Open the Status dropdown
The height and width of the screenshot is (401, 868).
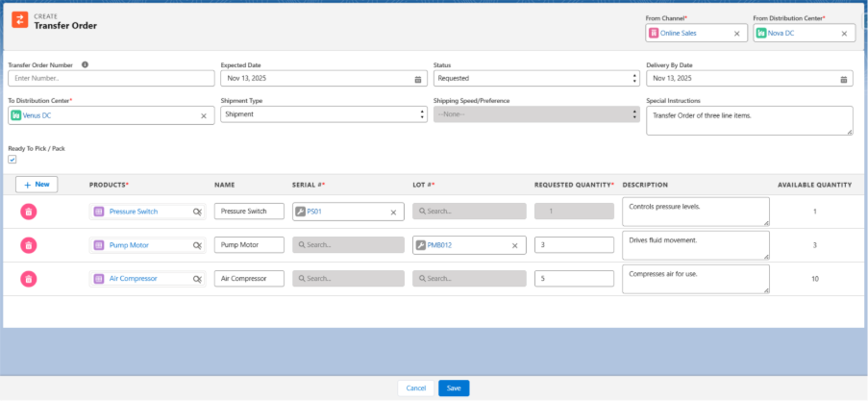535,79
